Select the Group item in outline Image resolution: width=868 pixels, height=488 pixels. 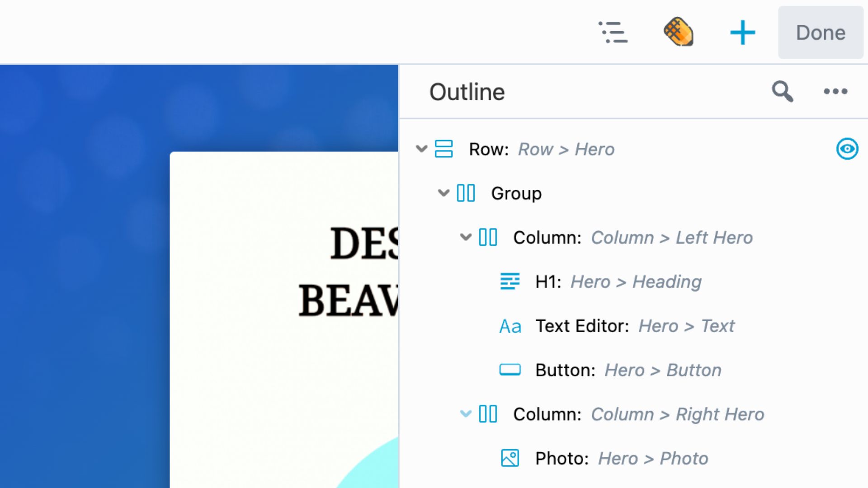tap(516, 193)
